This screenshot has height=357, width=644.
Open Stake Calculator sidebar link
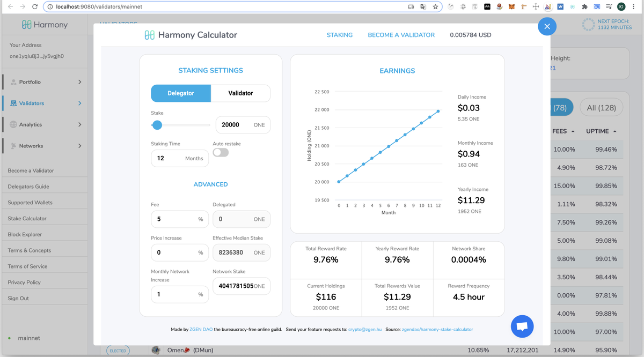(x=27, y=219)
